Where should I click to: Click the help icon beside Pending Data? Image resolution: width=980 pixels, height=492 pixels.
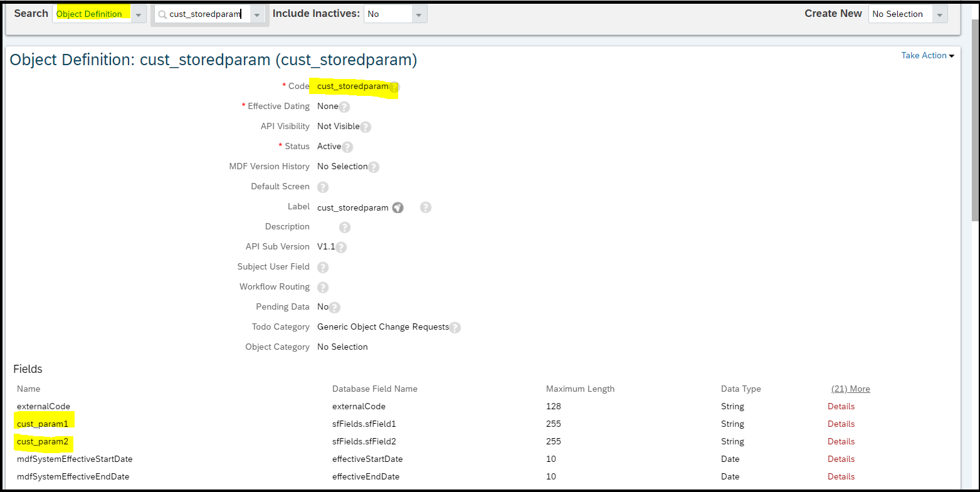pos(335,308)
